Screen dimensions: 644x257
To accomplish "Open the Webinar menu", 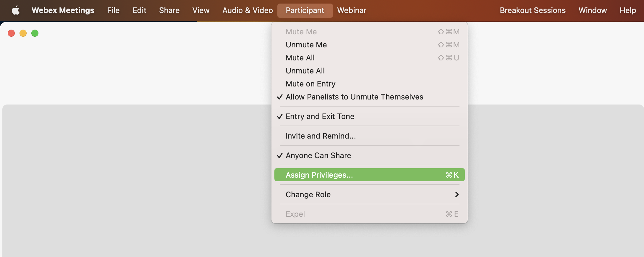I will 352,10.
